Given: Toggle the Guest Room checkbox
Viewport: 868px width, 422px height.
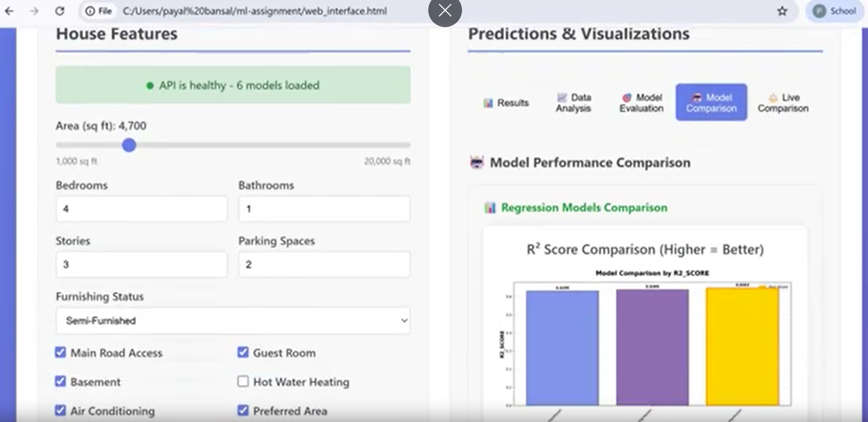Looking at the screenshot, I should pyautogui.click(x=243, y=353).
